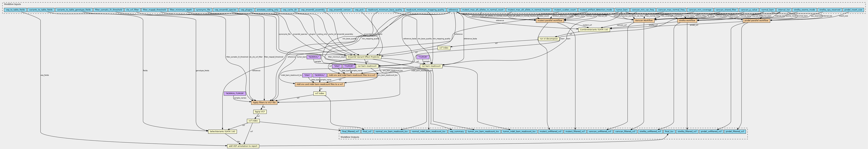Click the final_tsv output node
This screenshot has height=149, width=868.
(669, 132)
